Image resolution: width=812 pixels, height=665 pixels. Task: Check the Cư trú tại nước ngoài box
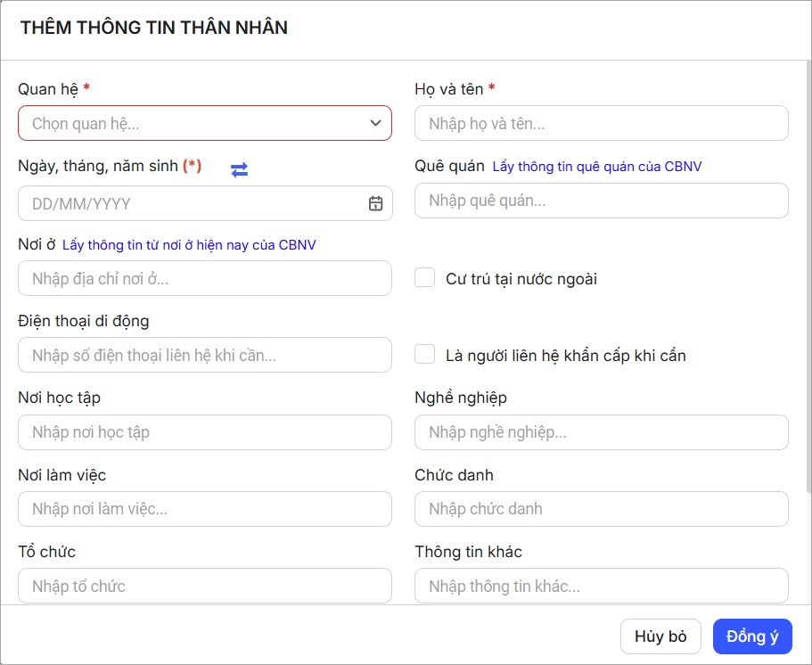[x=424, y=278]
